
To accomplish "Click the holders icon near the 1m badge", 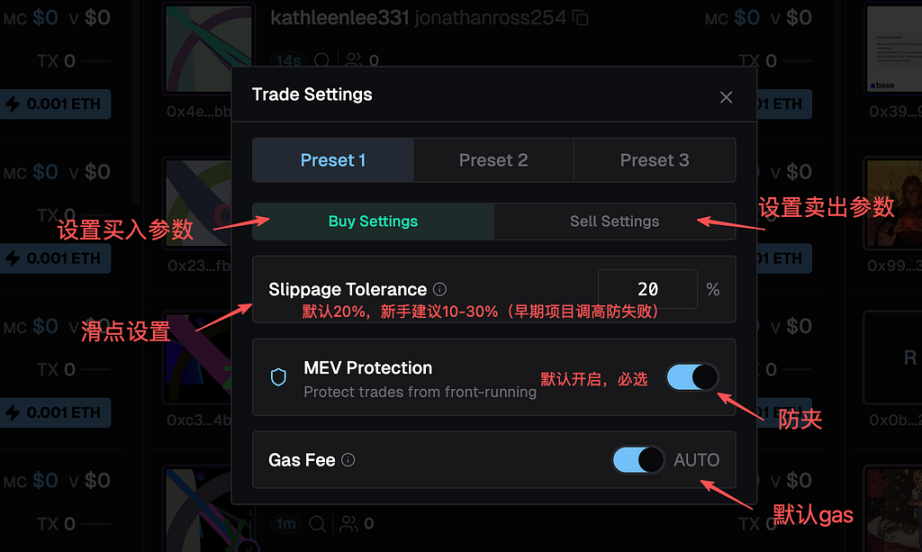I will [349, 523].
